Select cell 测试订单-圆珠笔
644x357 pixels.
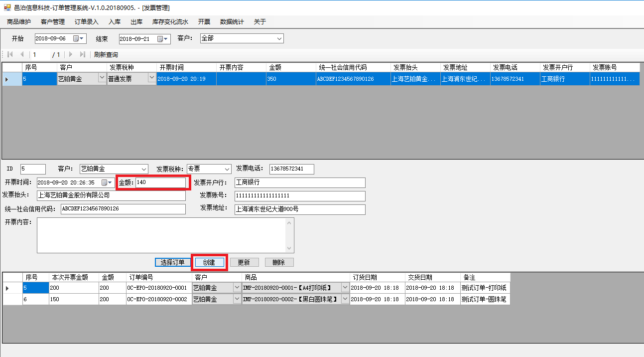[485, 299]
